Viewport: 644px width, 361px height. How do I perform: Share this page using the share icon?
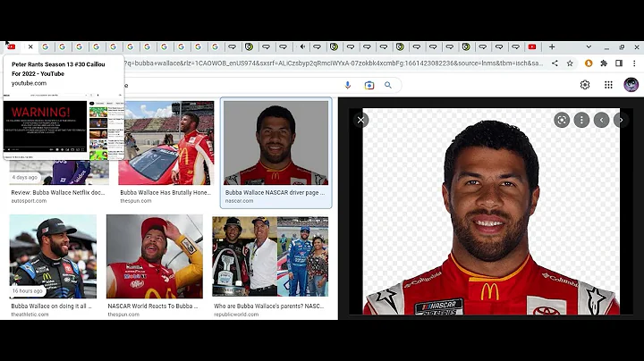click(555, 63)
